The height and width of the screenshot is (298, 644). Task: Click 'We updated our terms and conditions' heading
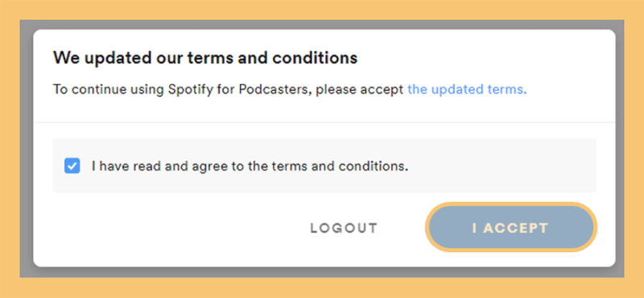click(205, 58)
